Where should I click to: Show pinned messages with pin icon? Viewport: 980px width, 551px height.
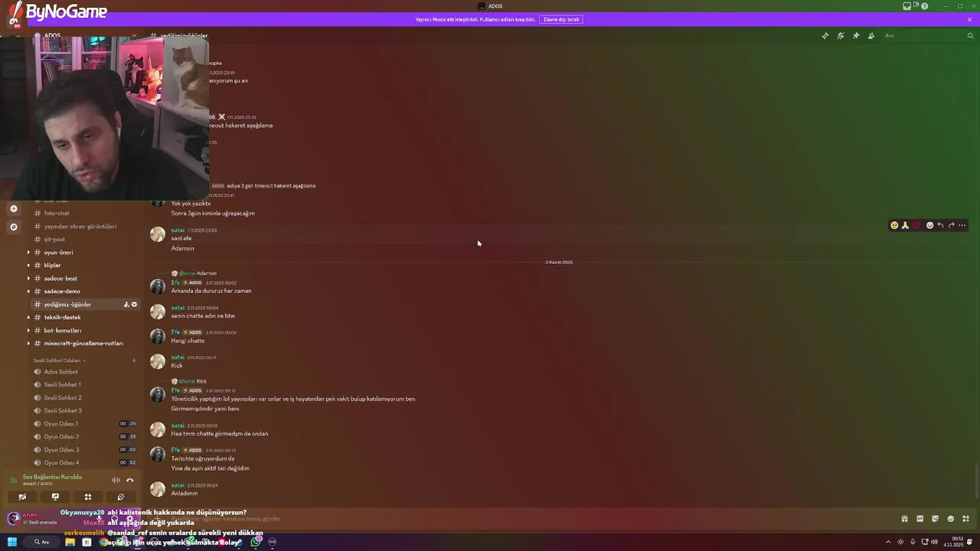click(x=856, y=35)
